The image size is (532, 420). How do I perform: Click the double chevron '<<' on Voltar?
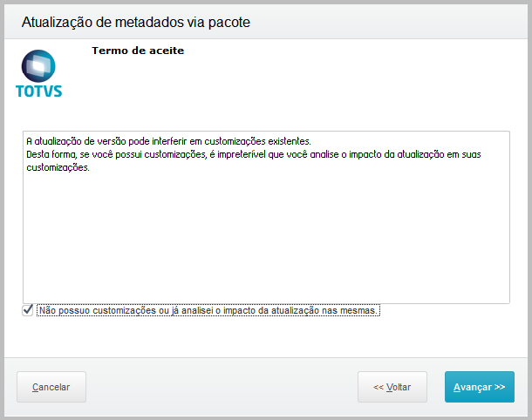click(x=379, y=387)
